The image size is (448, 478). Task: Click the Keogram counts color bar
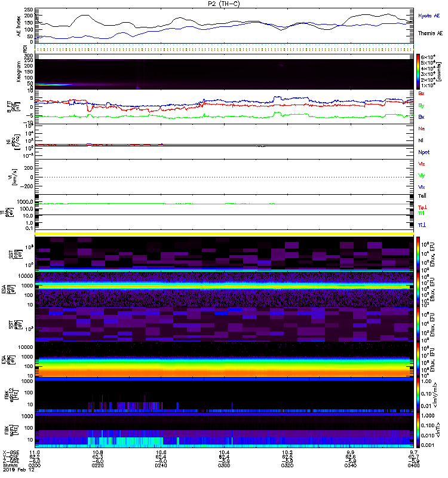[418, 71]
